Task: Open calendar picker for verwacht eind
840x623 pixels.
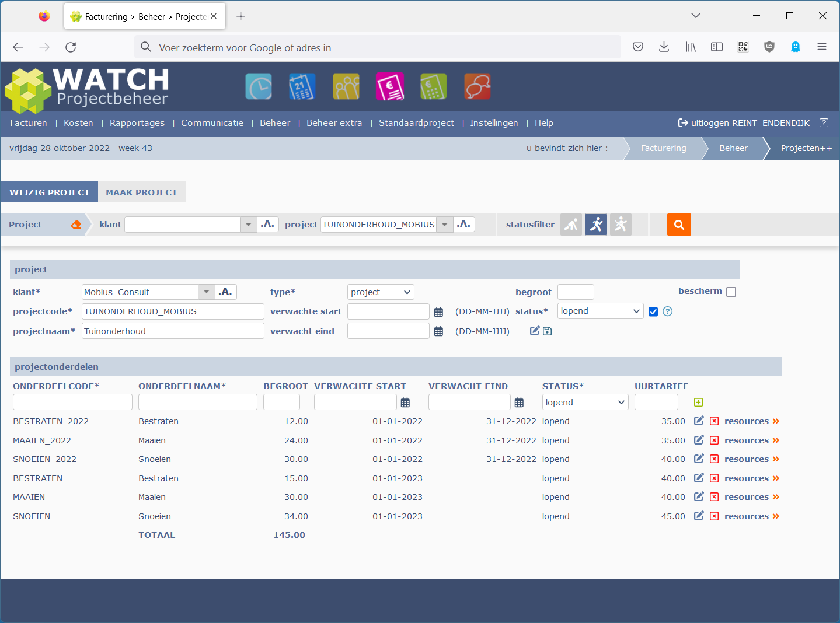Action: [438, 331]
